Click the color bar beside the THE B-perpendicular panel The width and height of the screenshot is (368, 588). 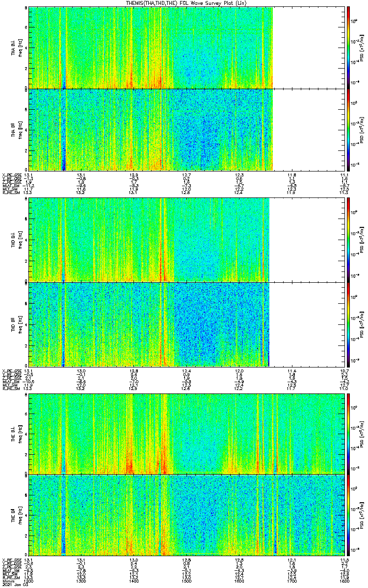[348, 433]
